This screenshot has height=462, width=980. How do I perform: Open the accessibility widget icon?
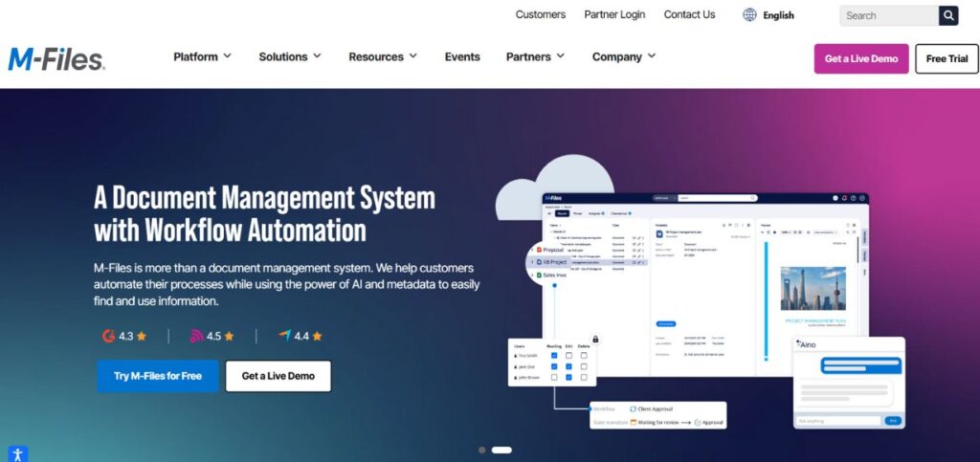click(x=17, y=454)
